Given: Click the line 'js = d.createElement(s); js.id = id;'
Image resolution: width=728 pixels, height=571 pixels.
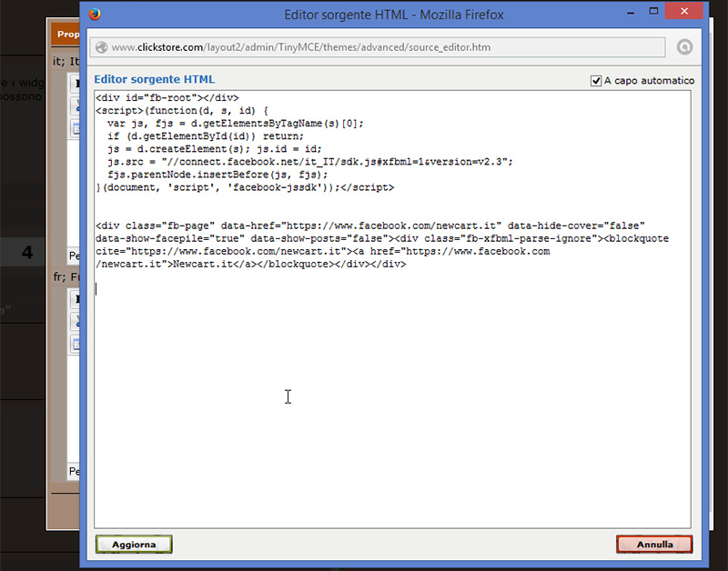Looking at the screenshot, I should coord(215,149).
